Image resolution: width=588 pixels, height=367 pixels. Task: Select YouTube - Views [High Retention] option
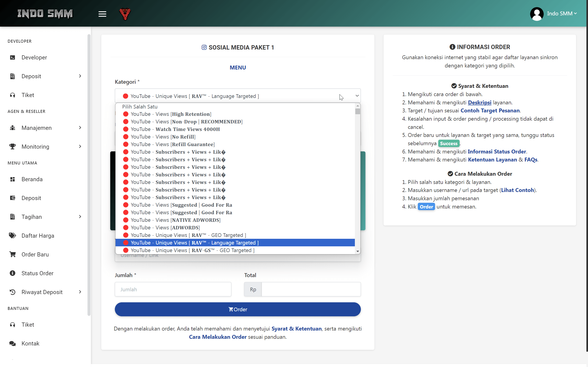click(x=171, y=114)
